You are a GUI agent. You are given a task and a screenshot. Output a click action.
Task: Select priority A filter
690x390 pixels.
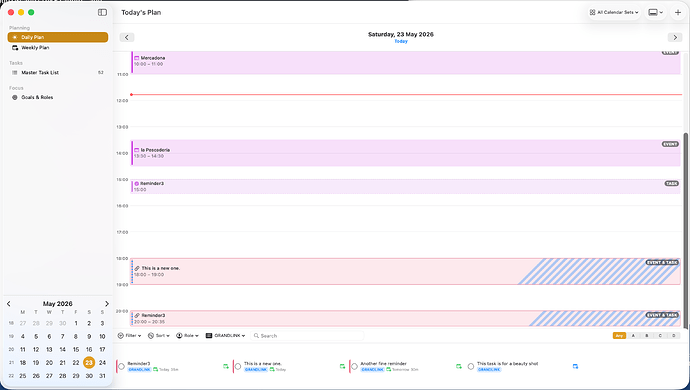(x=633, y=335)
